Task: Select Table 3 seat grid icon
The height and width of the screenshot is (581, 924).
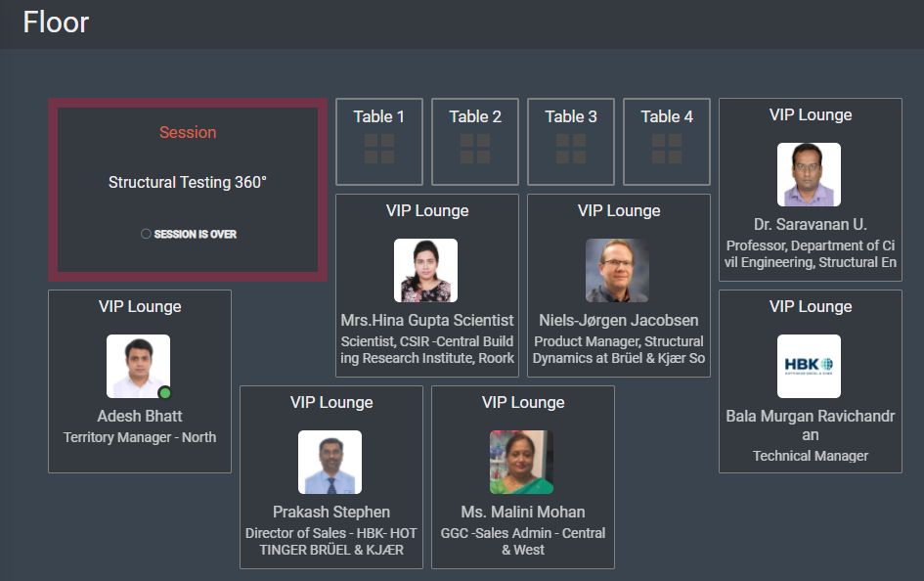Action: coord(571,149)
